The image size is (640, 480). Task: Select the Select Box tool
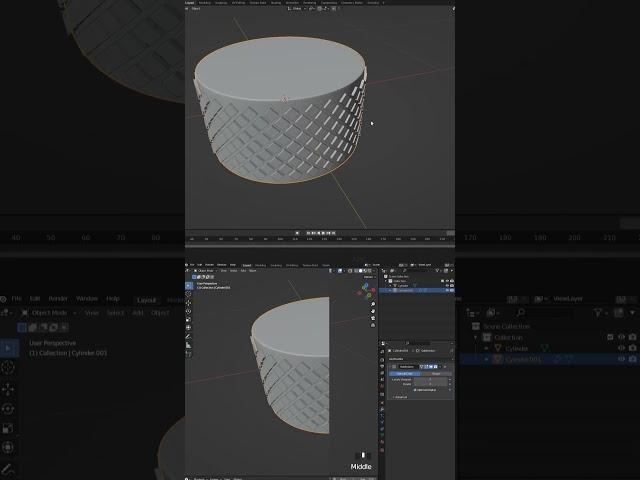coord(189,285)
